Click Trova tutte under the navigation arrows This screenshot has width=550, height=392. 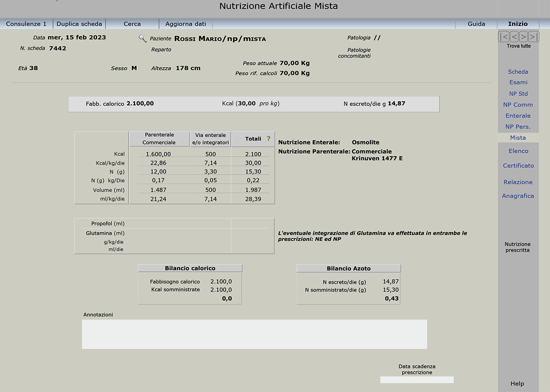coord(518,46)
